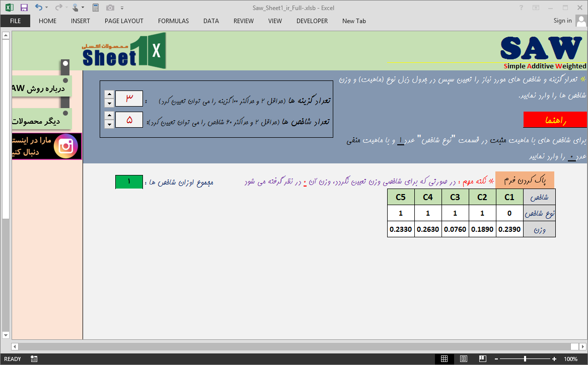Click the Save icon in Quick Access Toolbar
Image resolution: width=588 pixels, height=365 pixels.
(24, 8)
